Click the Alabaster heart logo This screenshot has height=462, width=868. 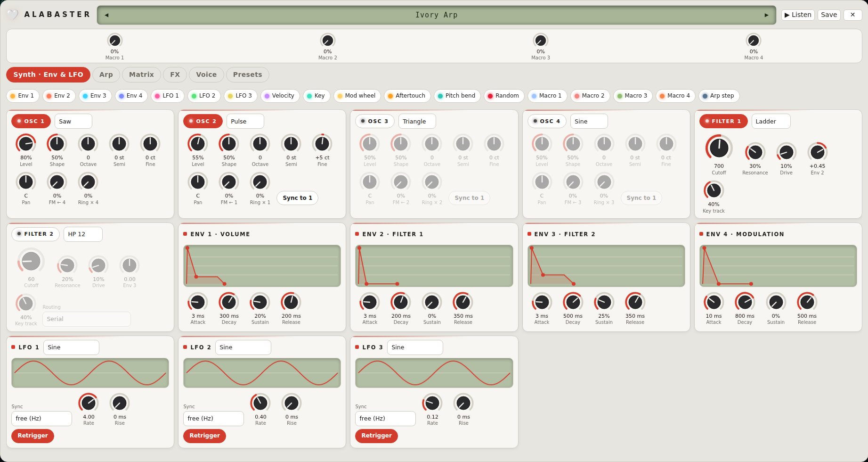click(x=13, y=15)
